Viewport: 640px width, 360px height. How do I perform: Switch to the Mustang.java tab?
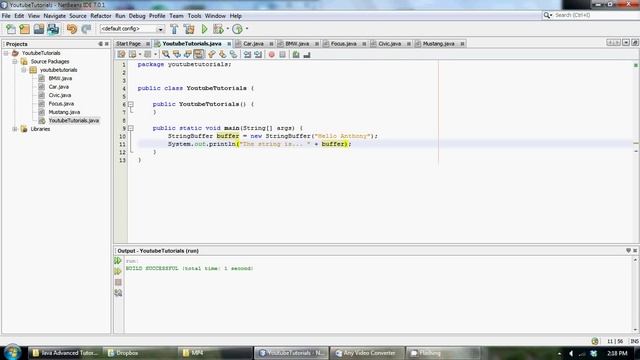tap(438, 44)
